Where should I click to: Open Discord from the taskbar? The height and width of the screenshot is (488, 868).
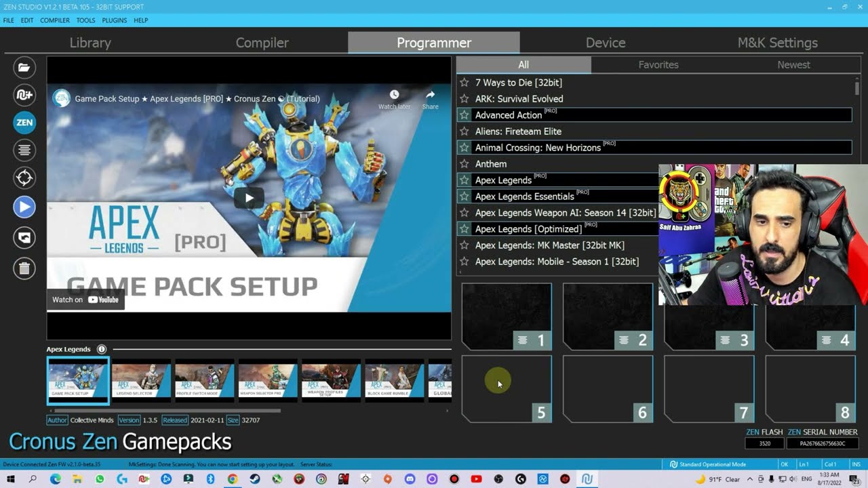point(410,479)
